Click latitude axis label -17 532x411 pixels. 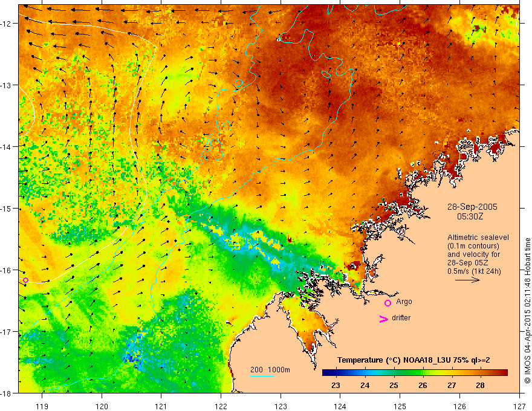click(7, 331)
